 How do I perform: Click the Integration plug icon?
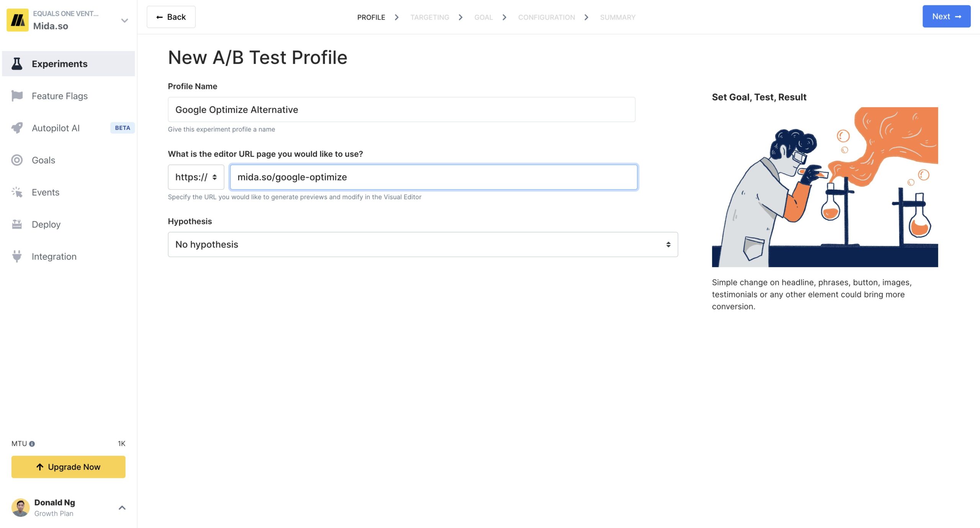17,256
